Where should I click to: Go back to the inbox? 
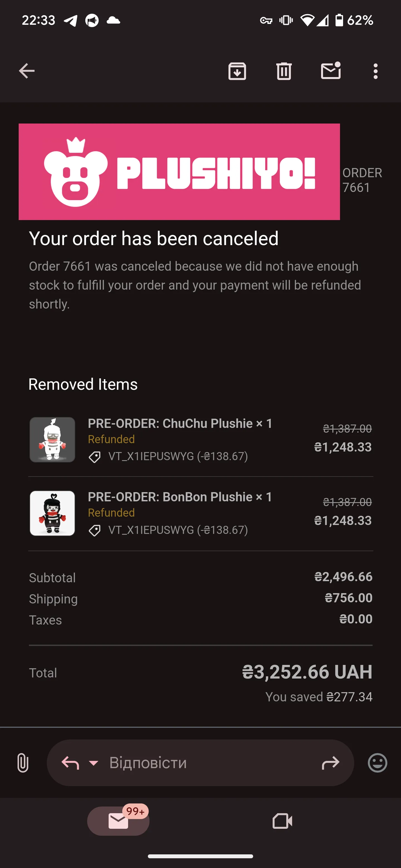27,71
